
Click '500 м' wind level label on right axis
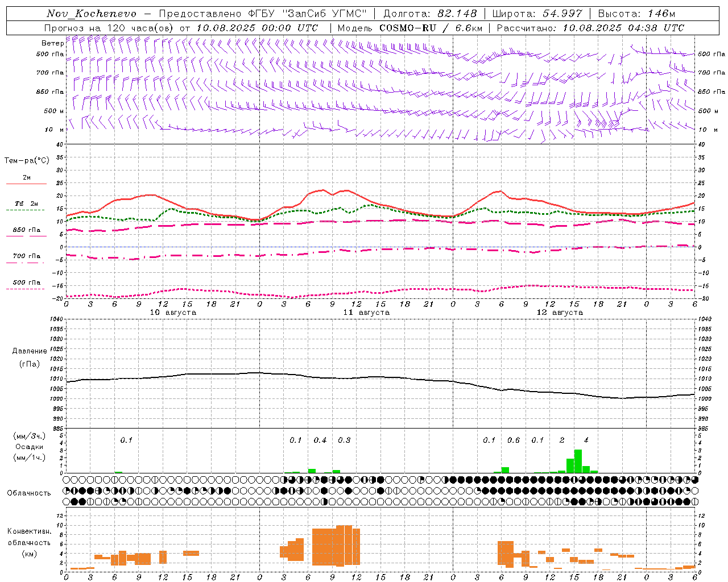[708, 111]
